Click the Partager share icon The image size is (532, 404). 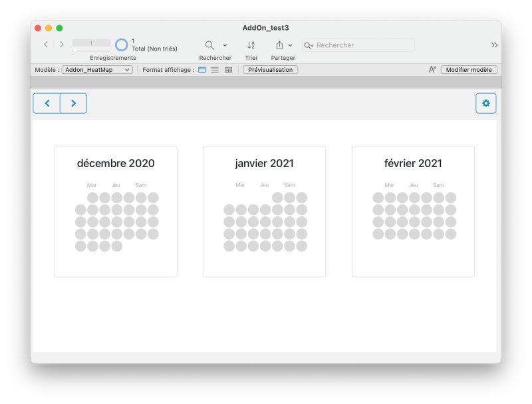coord(279,45)
